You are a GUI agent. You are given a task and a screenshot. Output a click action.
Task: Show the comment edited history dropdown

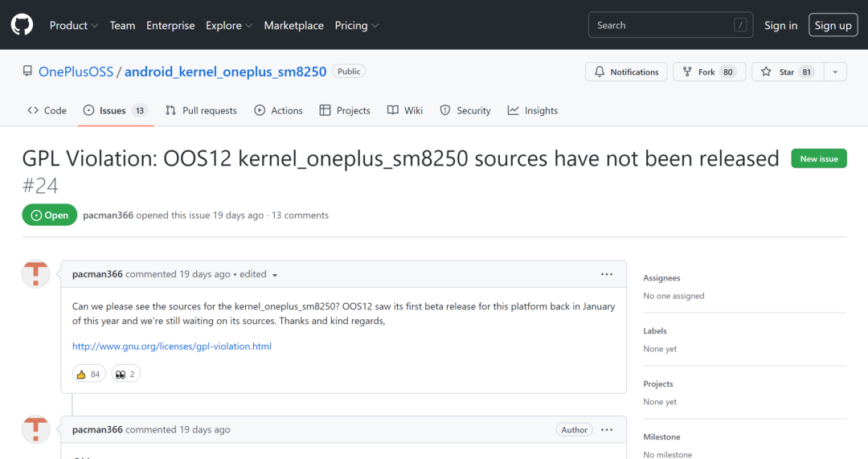275,275
